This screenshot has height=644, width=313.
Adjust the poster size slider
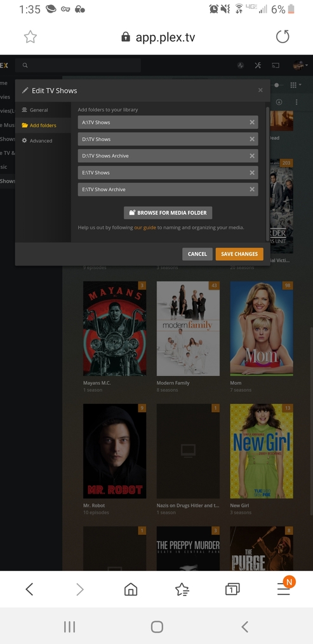pyautogui.click(x=277, y=85)
